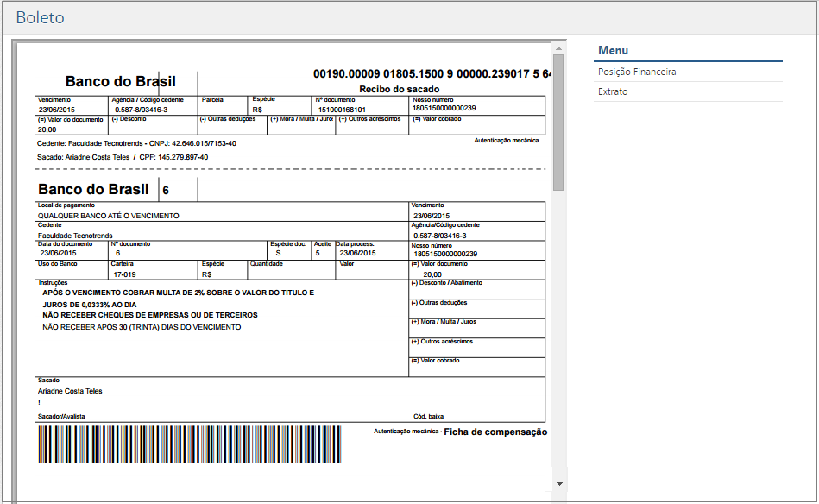Click the Boleto page title
819x504 pixels.
[x=40, y=16]
